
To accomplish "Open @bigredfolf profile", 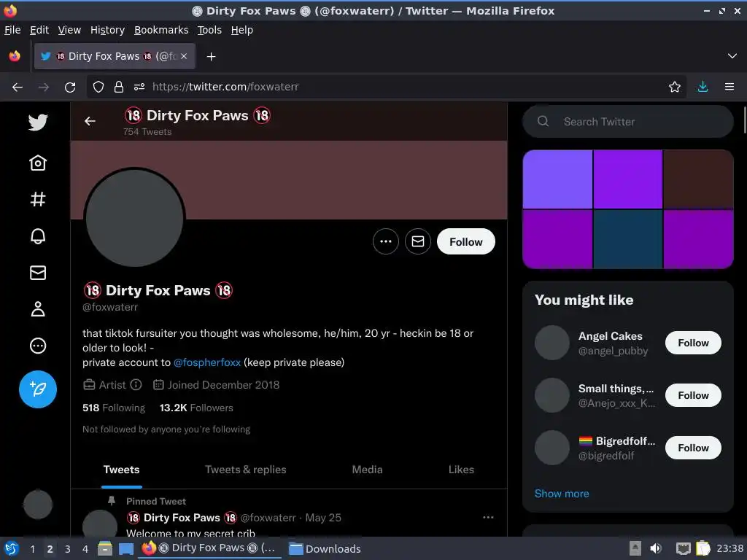I will click(606, 456).
